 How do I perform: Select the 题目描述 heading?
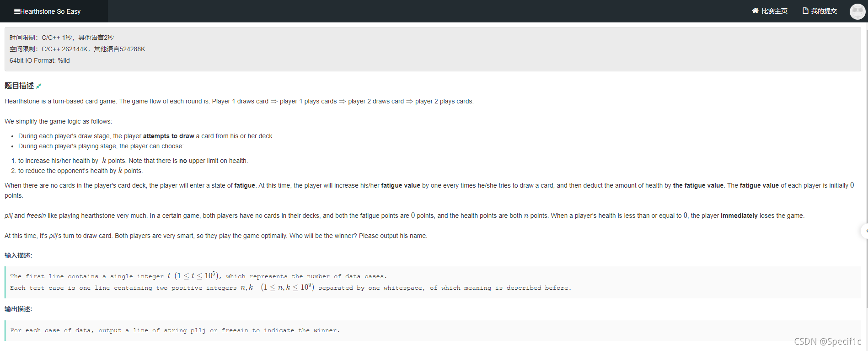click(19, 86)
